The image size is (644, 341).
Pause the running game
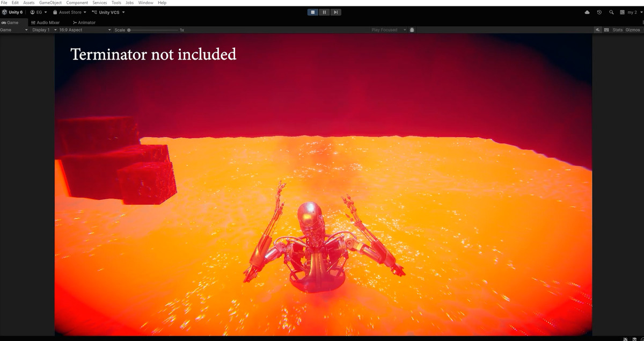tap(324, 12)
